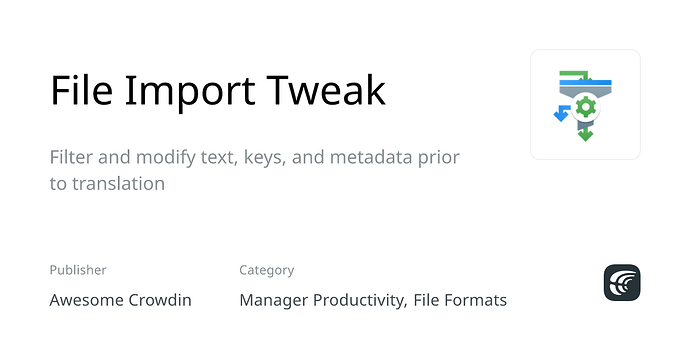Open the Awesome Crowdin publisher link
Screen dimensions: 690x362
coord(121,300)
